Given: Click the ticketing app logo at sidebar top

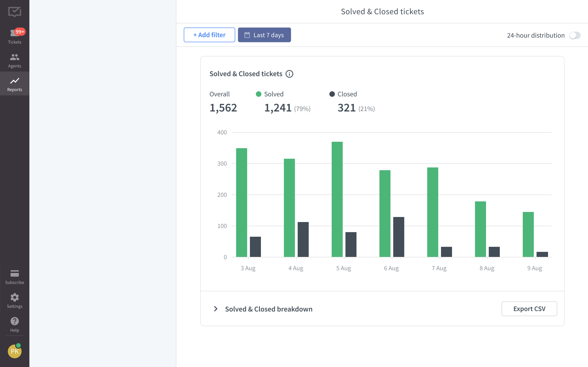Looking at the screenshot, I should 14,12.
